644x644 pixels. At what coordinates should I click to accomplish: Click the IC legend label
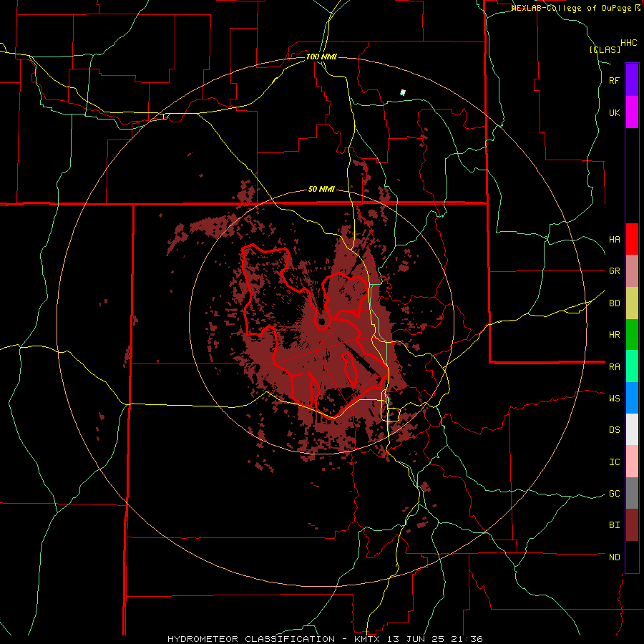615,462
